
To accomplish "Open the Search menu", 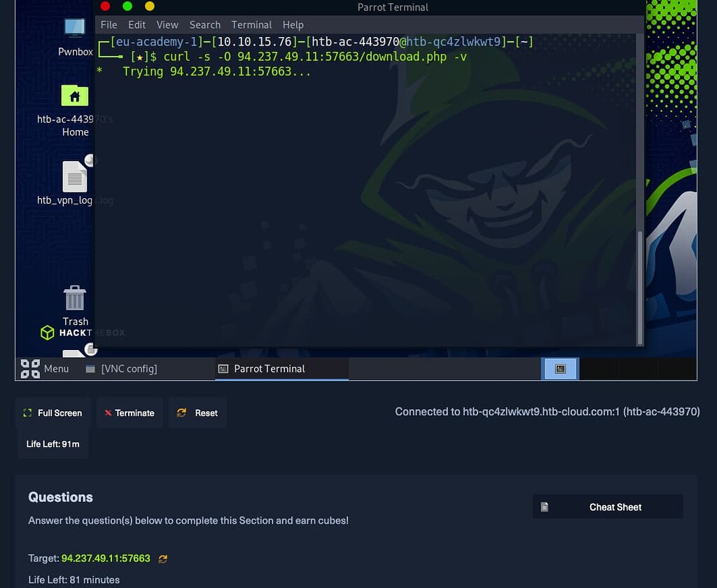I will tap(204, 24).
